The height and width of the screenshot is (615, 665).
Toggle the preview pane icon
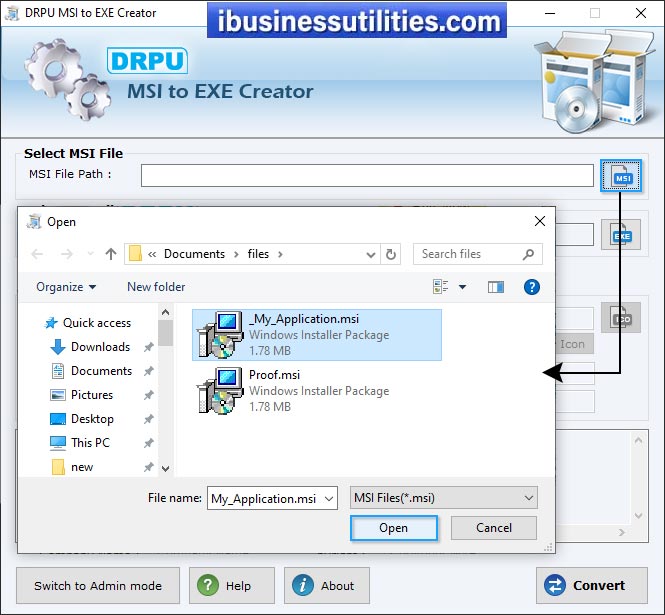[495, 287]
